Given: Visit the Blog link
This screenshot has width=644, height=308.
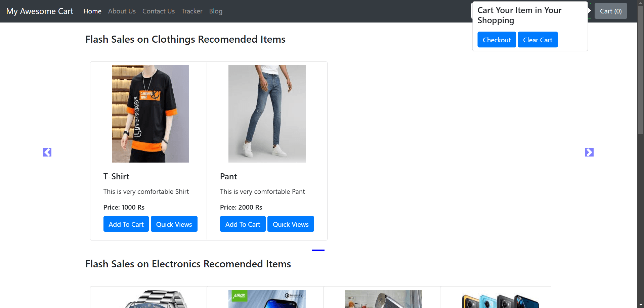Looking at the screenshot, I should click(216, 11).
